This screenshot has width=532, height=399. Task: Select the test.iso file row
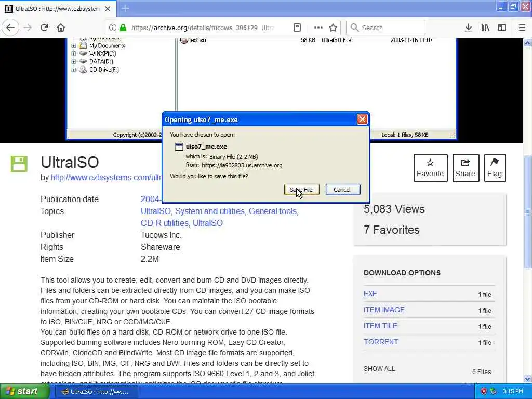pyautogui.click(x=307, y=40)
